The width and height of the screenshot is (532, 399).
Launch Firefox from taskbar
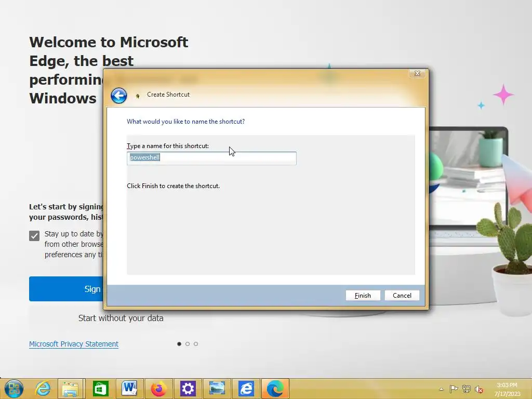(158, 389)
